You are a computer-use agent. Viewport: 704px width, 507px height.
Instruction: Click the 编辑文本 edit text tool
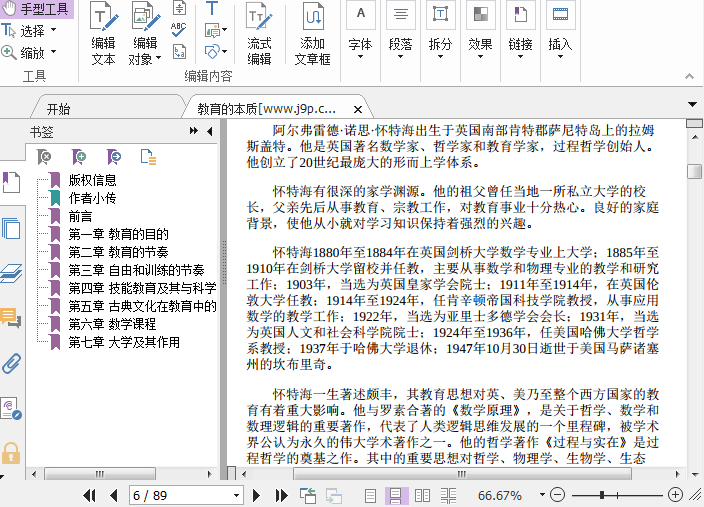[103, 34]
